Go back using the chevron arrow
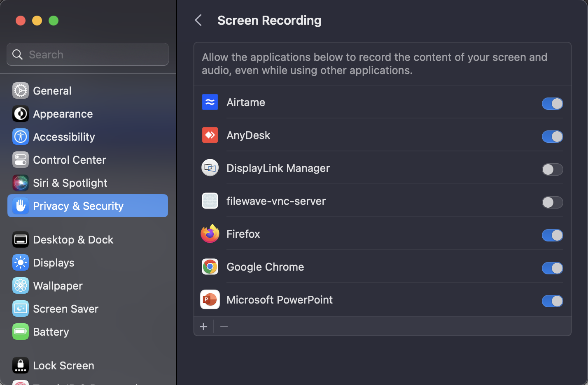Image resolution: width=588 pixels, height=385 pixels. pos(198,20)
